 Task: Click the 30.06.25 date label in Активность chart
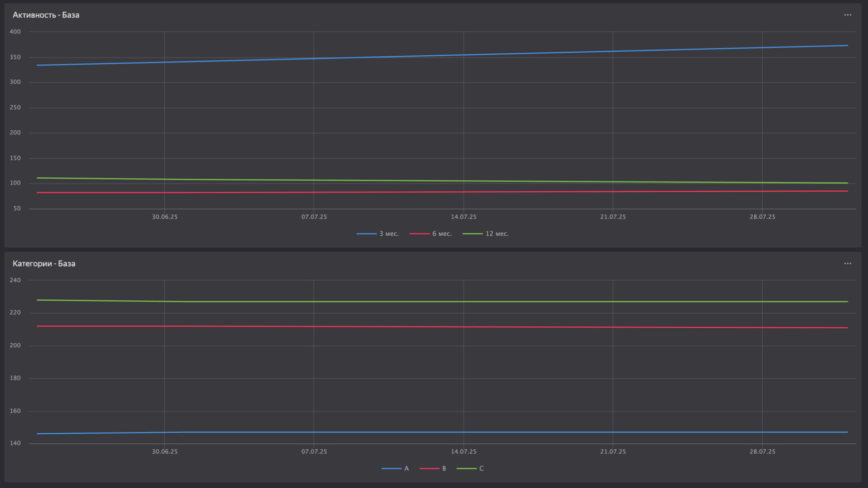[165, 217]
